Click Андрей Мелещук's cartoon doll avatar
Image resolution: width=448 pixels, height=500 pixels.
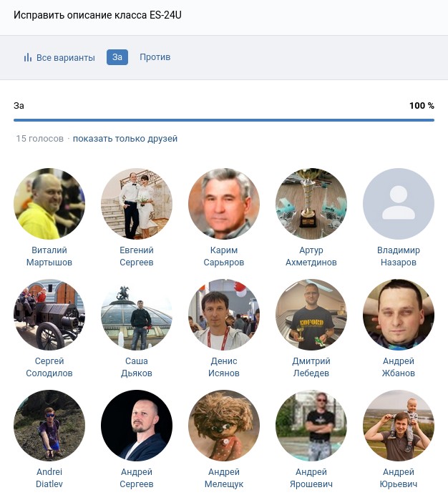pos(224,426)
